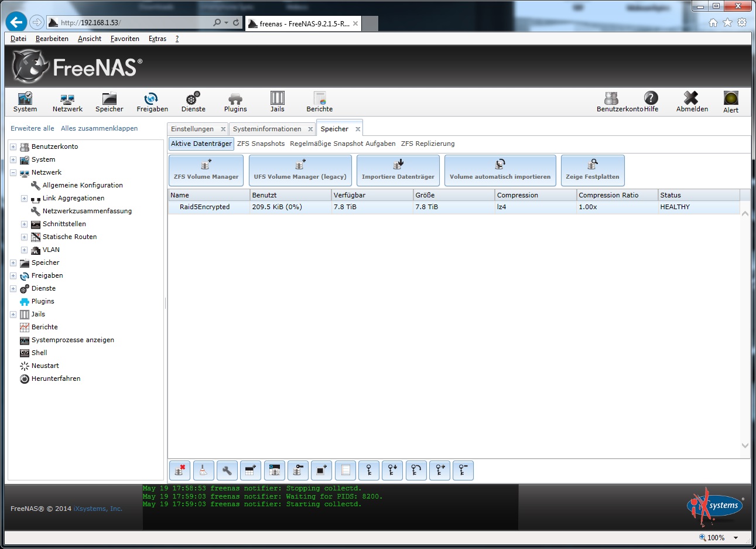This screenshot has width=756, height=549.
Task: Click the ZFS Volume Manager button
Action: [206, 170]
